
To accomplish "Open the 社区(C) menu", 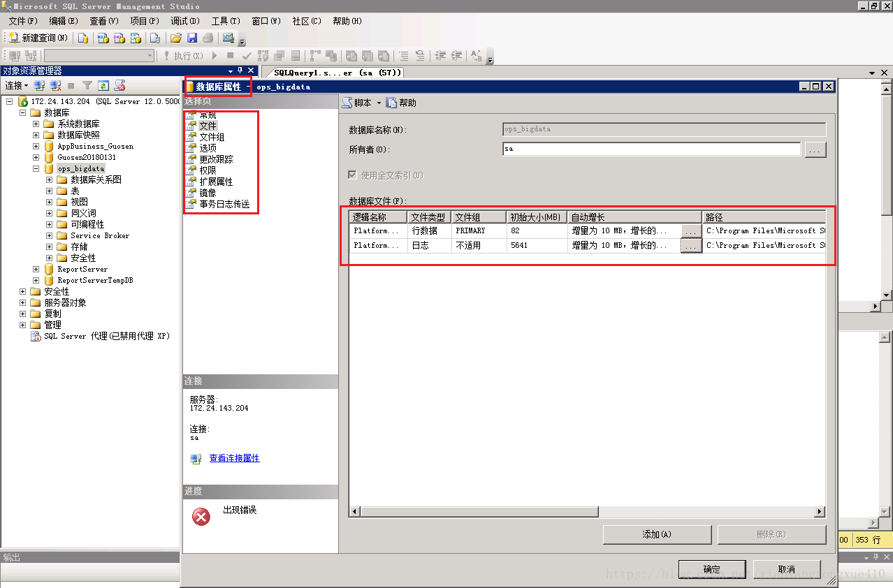I will tap(307, 21).
